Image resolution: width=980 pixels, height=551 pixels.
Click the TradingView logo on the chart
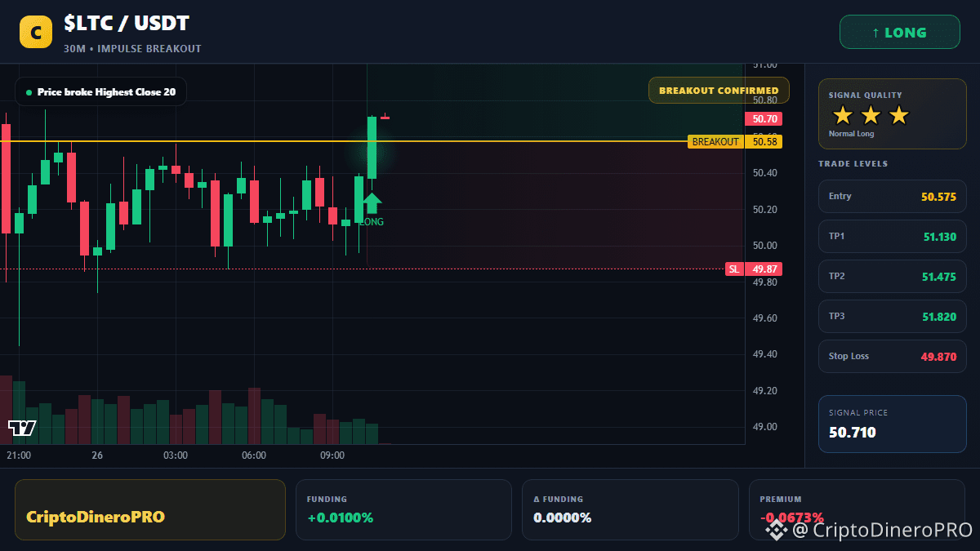click(22, 428)
